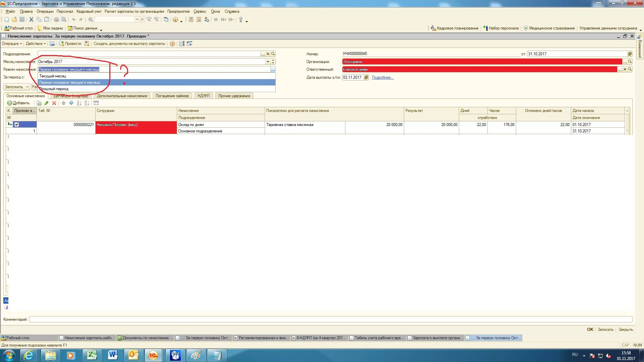The image size is (644, 362).
Task: Click the red X delete row icon
Action: pos(54,103)
